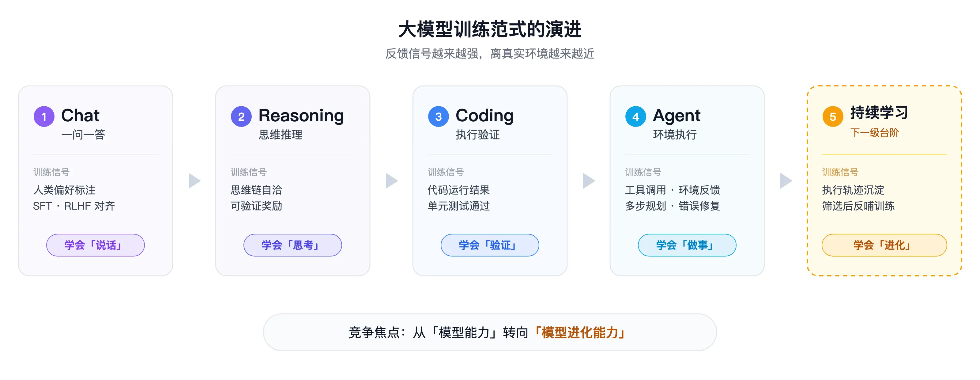Click the highlighted 「模型进化能力」 text
Image resolution: width=980 pixels, height=380 pixels.
(580, 333)
